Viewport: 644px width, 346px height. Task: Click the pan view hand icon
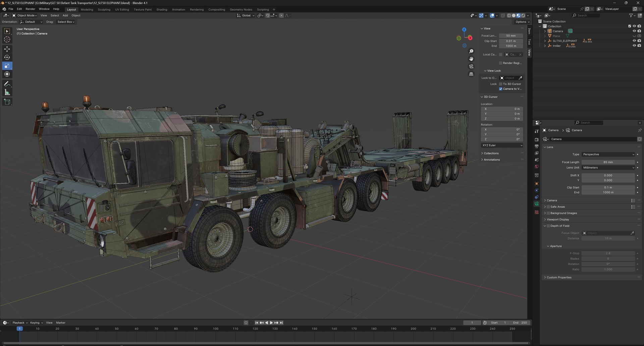point(471,59)
